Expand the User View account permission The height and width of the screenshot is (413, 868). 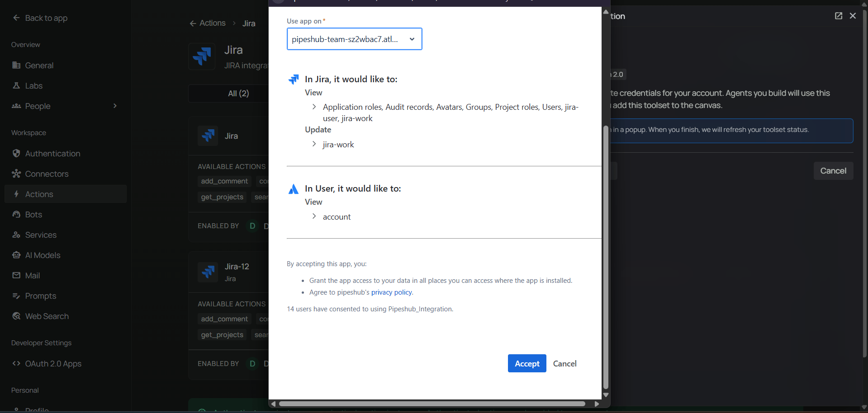(x=314, y=216)
